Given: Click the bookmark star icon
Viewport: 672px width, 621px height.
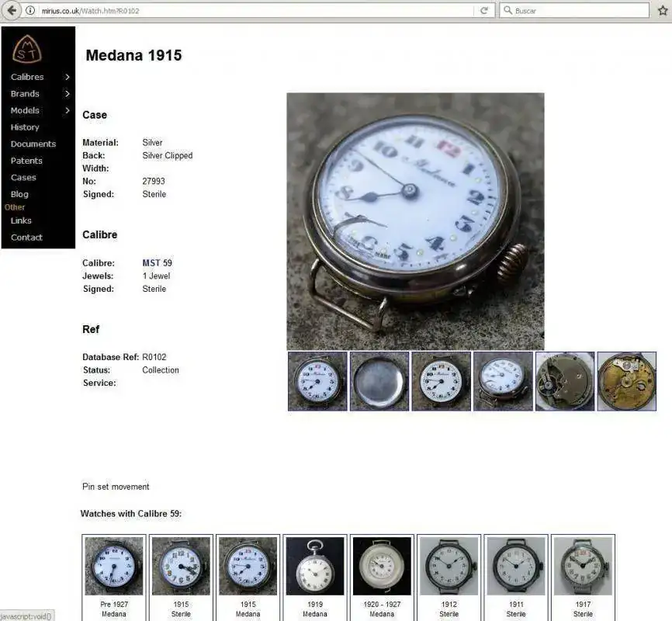Looking at the screenshot, I should [663, 11].
